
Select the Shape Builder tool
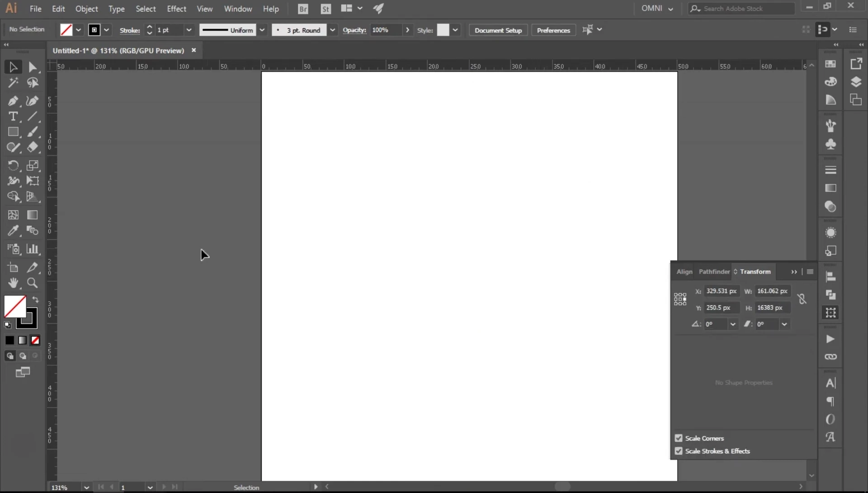click(x=13, y=196)
